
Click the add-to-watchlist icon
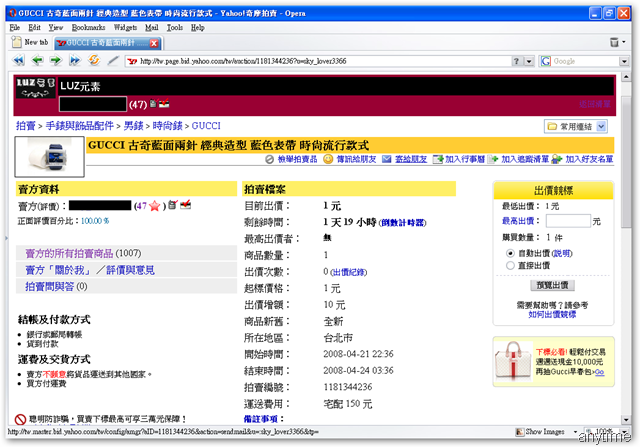(493, 159)
